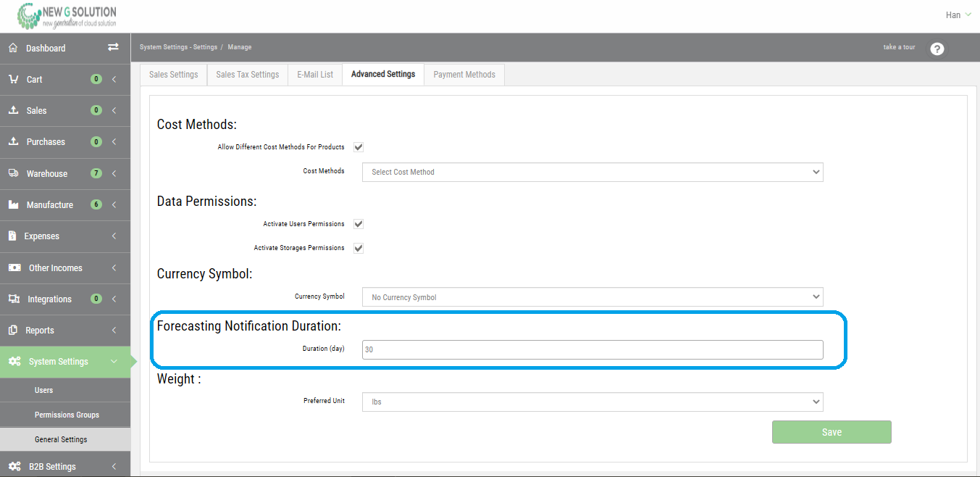Image resolution: width=980 pixels, height=477 pixels.
Task: Switch to the E-Mail List tab
Action: point(315,75)
